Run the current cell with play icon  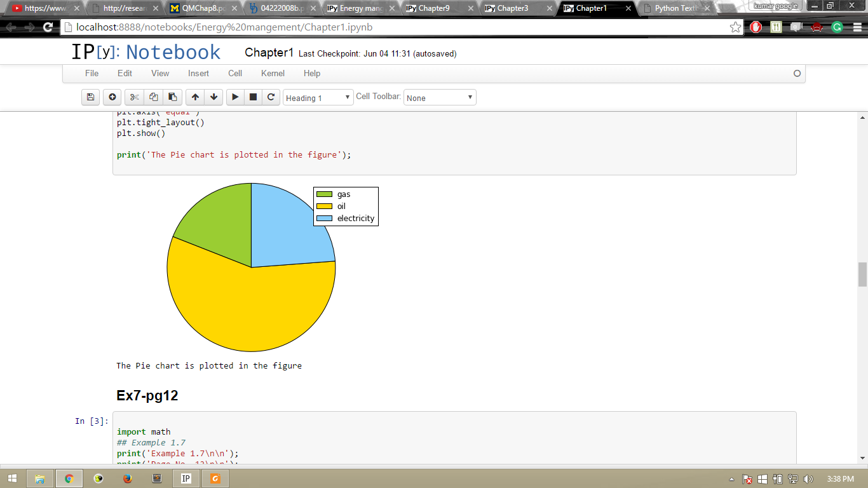pyautogui.click(x=235, y=97)
